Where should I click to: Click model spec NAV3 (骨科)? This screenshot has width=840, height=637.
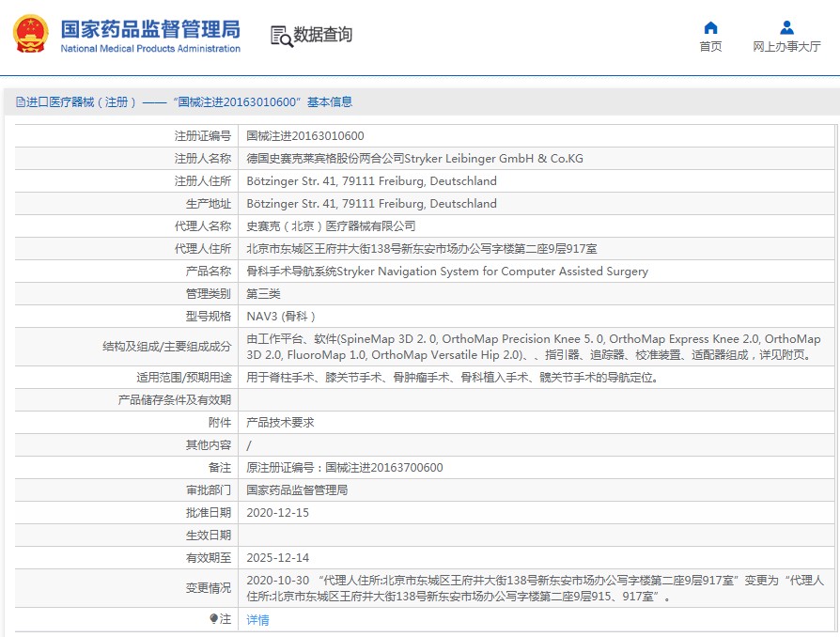(x=281, y=316)
